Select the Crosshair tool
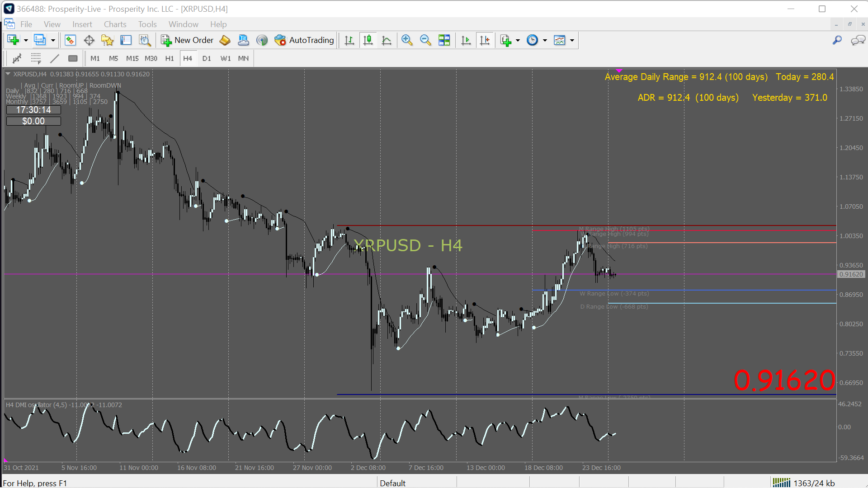Screen dimensions: 868x488 [89, 40]
